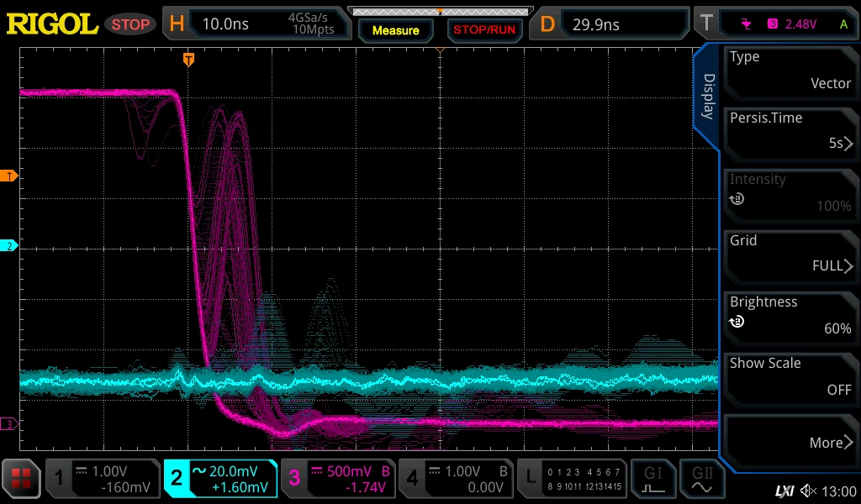Click the STOP status badge

tap(130, 24)
